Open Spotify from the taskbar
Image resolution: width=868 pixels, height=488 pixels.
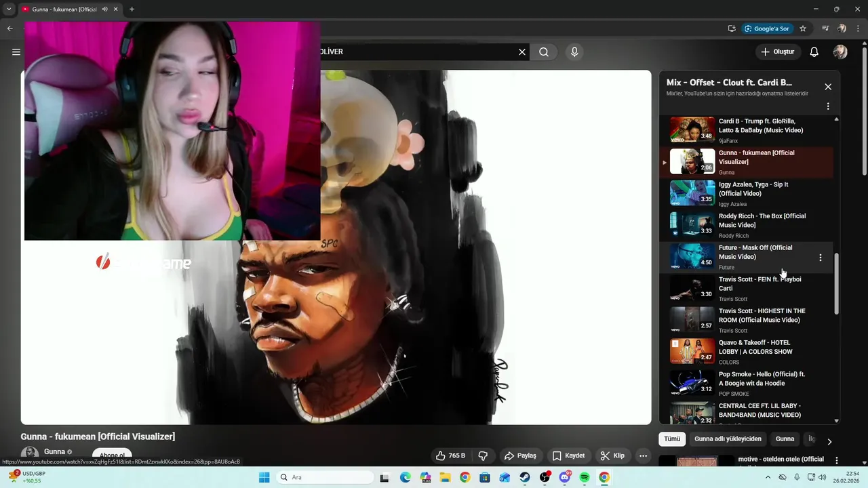[x=585, y=478]
